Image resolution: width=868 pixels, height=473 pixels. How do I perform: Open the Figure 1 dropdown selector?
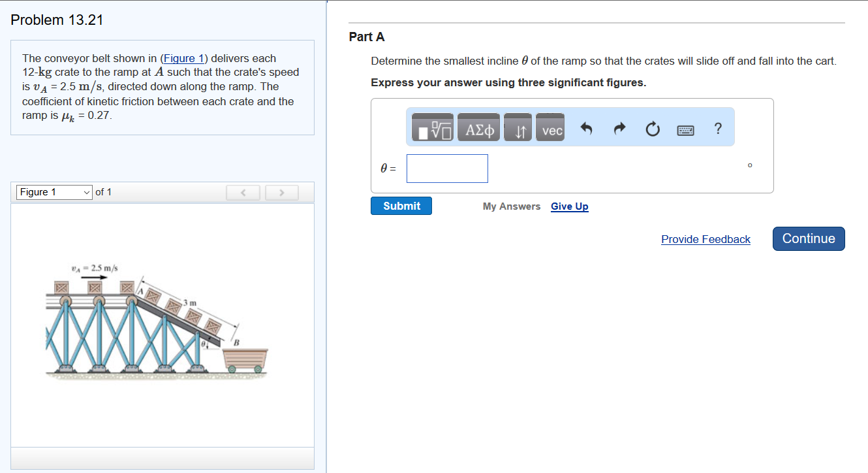tap(54, 191)
